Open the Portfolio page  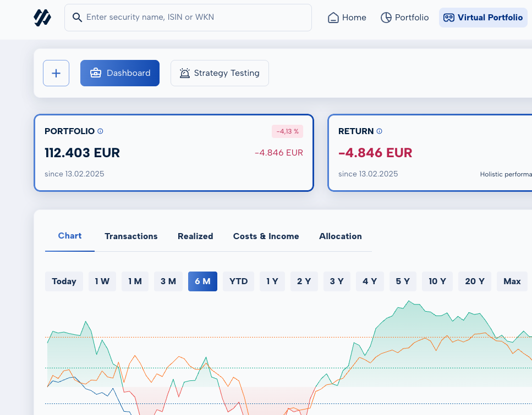coord(404,18)
